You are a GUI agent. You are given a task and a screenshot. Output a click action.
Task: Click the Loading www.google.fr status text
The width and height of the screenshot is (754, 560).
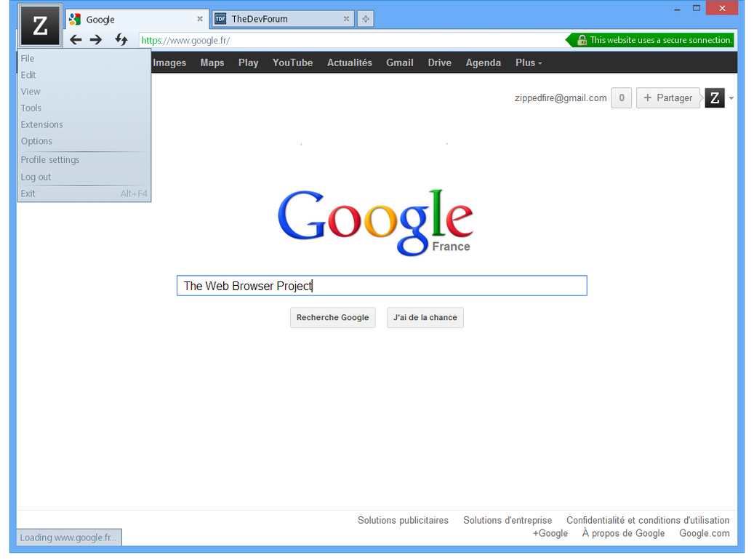pos(68,537)
